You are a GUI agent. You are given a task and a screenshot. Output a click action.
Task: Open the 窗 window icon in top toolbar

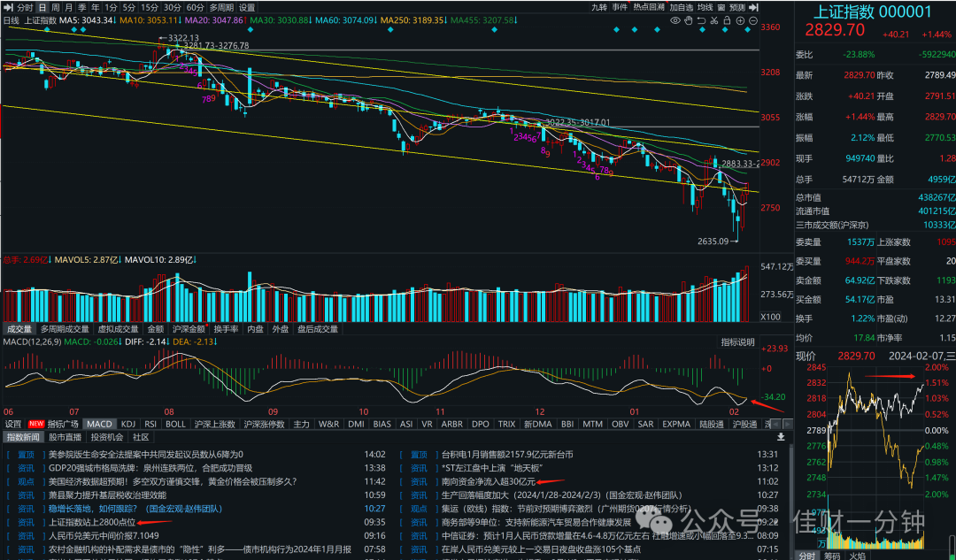721,7
